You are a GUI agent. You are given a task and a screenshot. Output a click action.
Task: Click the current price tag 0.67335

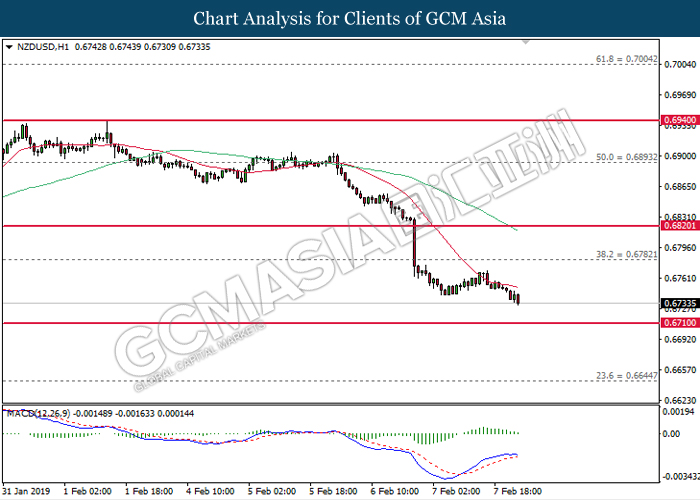pos(679,304)
